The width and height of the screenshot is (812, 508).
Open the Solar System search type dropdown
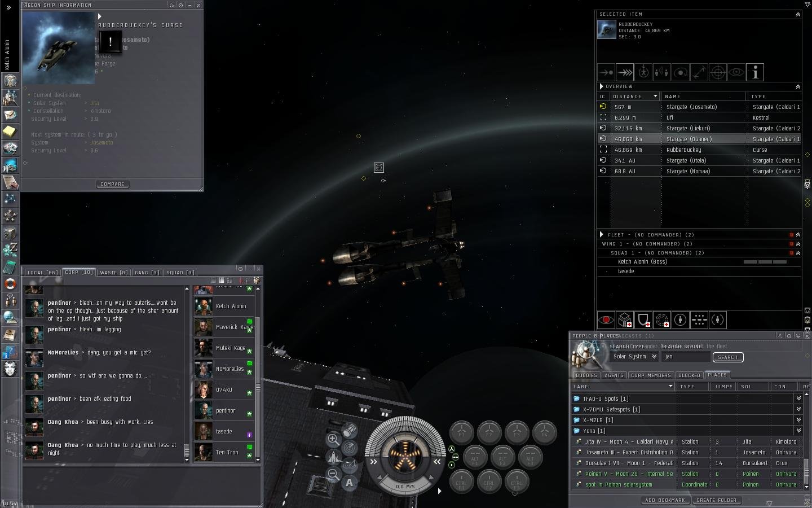click(x=634, y=357)
